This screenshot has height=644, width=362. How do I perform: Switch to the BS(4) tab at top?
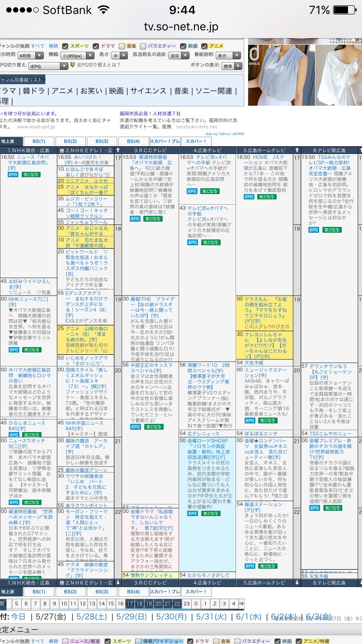[133, 141]
